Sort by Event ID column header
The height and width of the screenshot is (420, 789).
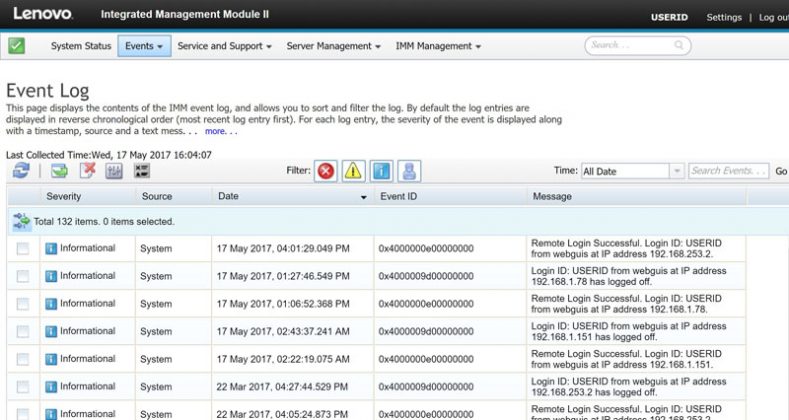(x=399, y=196)
